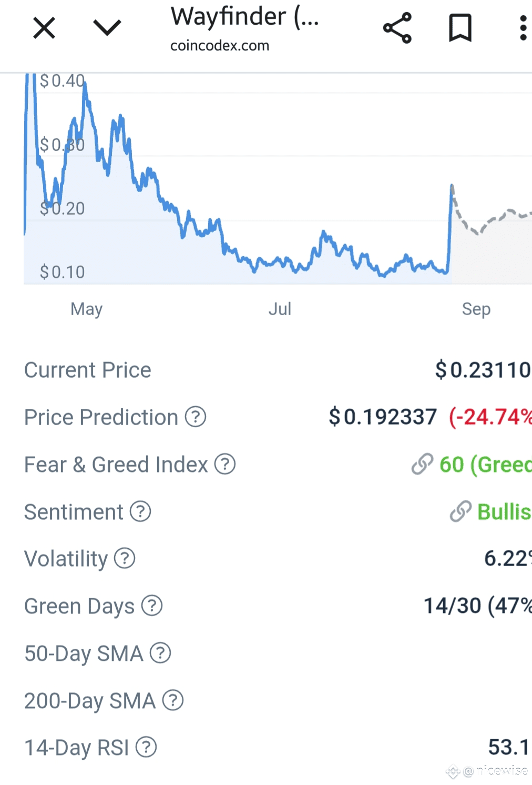Image resolution: width=532 pixels, height=785 pixels.
Task: Show the Fear & Greed Index help tooltip
Action: click(x=225, y=465)
